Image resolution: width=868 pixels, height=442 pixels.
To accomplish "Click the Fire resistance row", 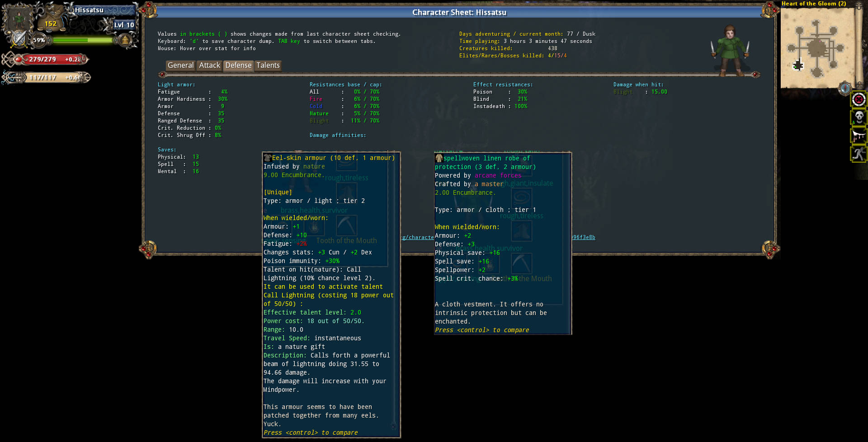I will tap(344, 99).
